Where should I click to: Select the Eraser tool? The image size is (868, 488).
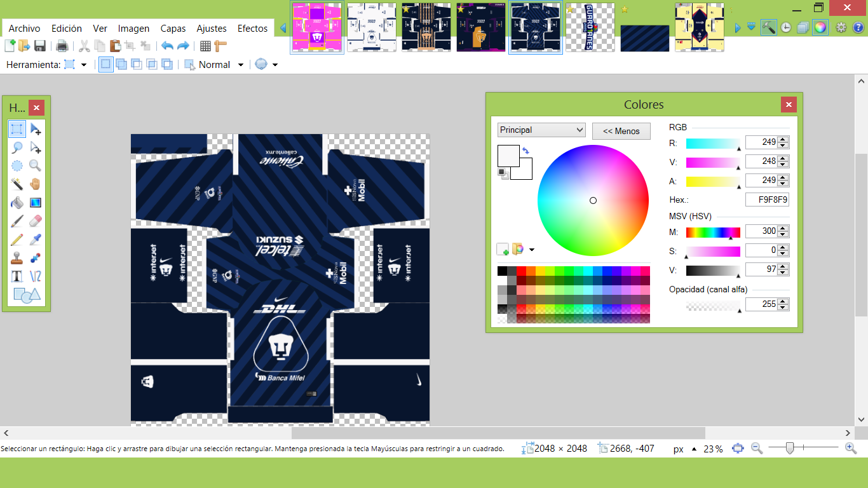tap(36, 221)
